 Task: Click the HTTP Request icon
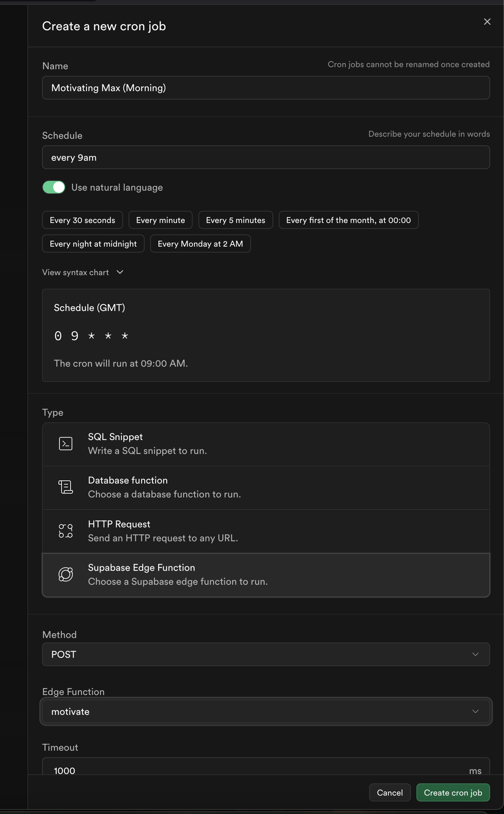point(66,531)
